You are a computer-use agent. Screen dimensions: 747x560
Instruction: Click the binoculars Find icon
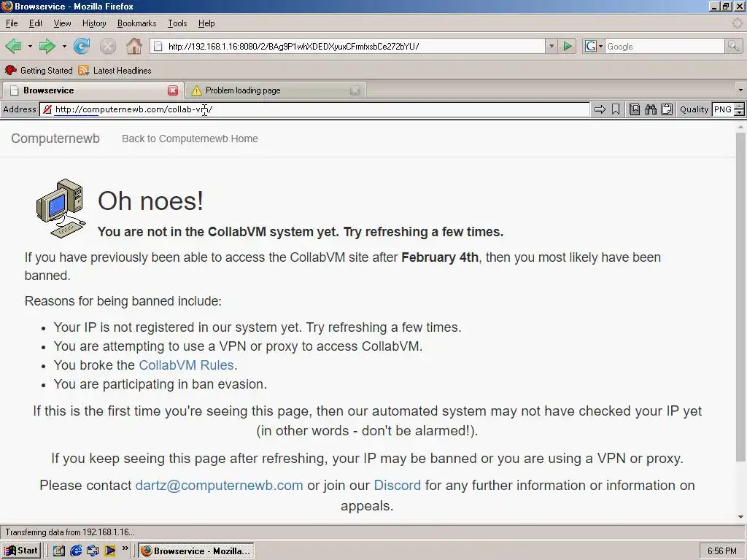pos(651,109)
